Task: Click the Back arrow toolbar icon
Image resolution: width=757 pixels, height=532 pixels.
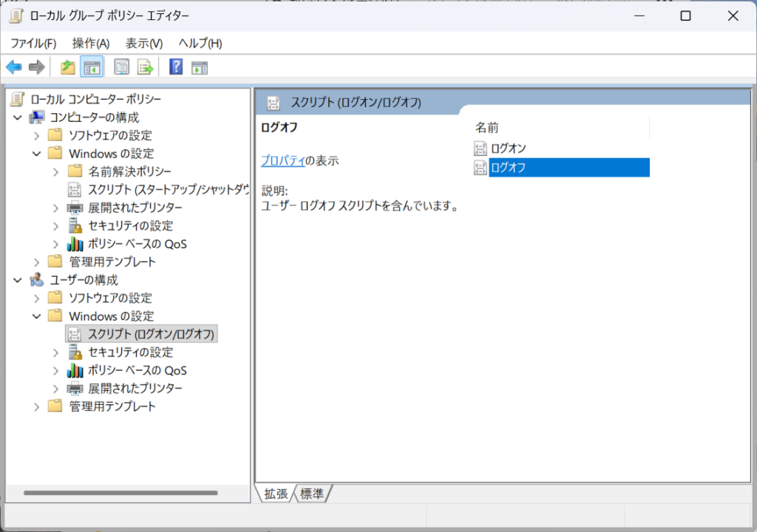Action: [14, 67]
